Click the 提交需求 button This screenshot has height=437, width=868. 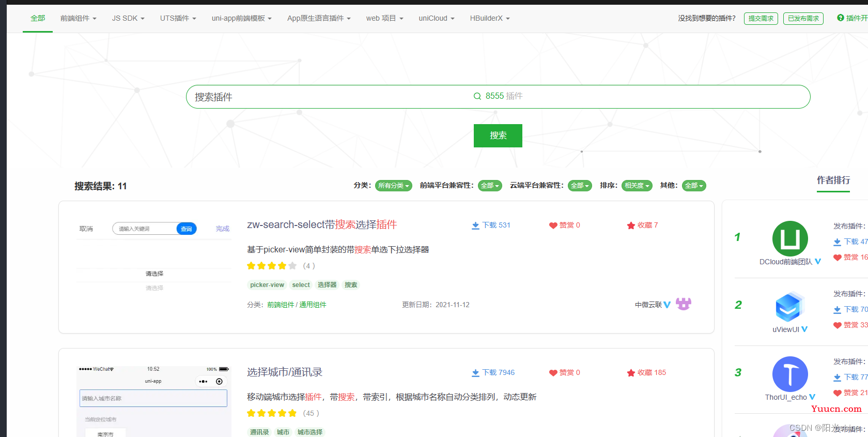pyautogui.click(x=761, y=19)
